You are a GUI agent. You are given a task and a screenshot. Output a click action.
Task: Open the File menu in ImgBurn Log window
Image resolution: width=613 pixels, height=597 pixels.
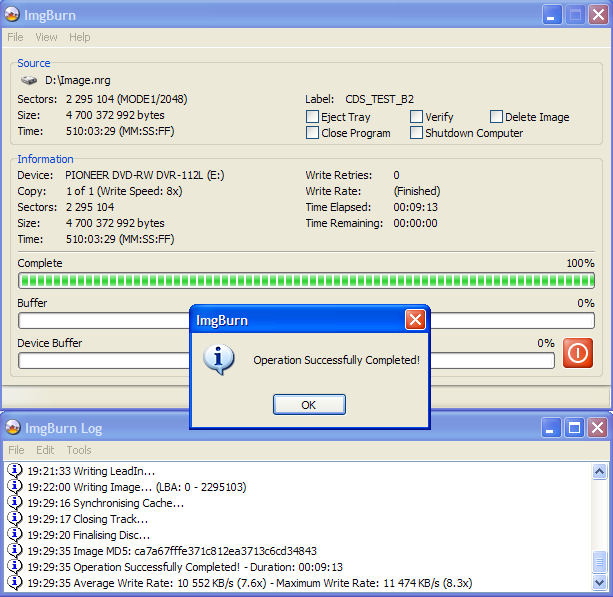(16, 450)
